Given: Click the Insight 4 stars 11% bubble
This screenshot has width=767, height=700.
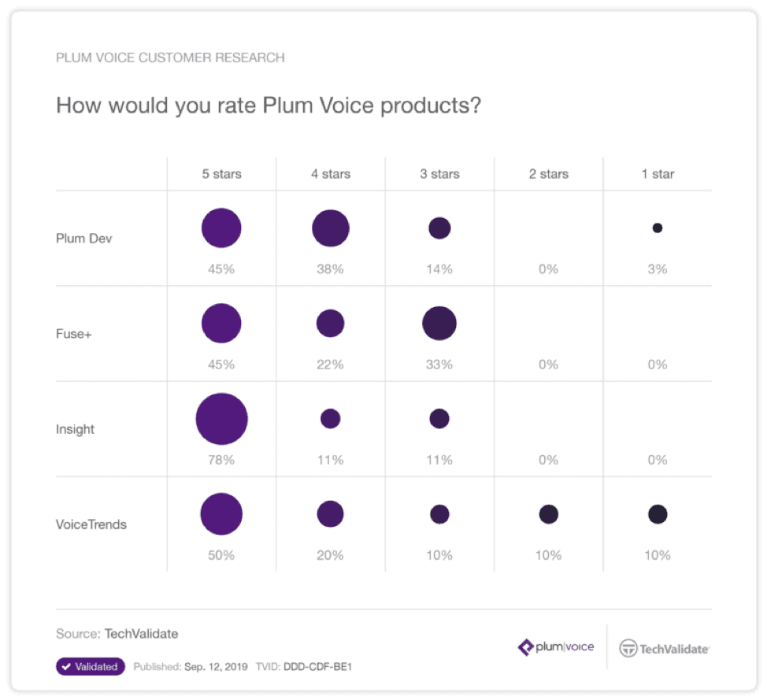Looking at the screenshot, I should (x=330, y=419).
